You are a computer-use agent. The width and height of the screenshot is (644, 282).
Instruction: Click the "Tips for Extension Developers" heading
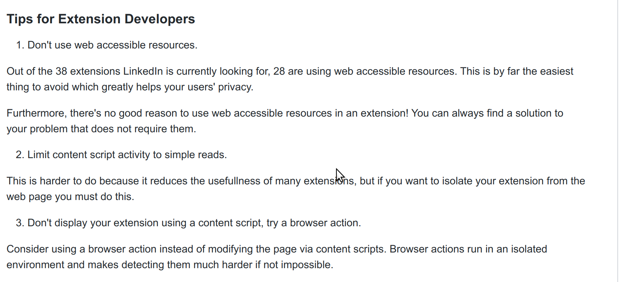(x=101, y=19)
